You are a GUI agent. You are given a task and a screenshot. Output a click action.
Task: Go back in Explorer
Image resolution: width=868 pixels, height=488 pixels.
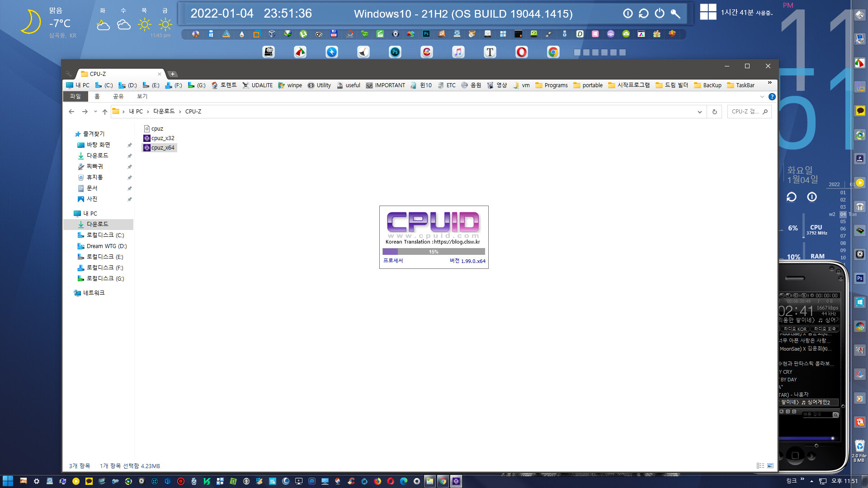(71, 112)
